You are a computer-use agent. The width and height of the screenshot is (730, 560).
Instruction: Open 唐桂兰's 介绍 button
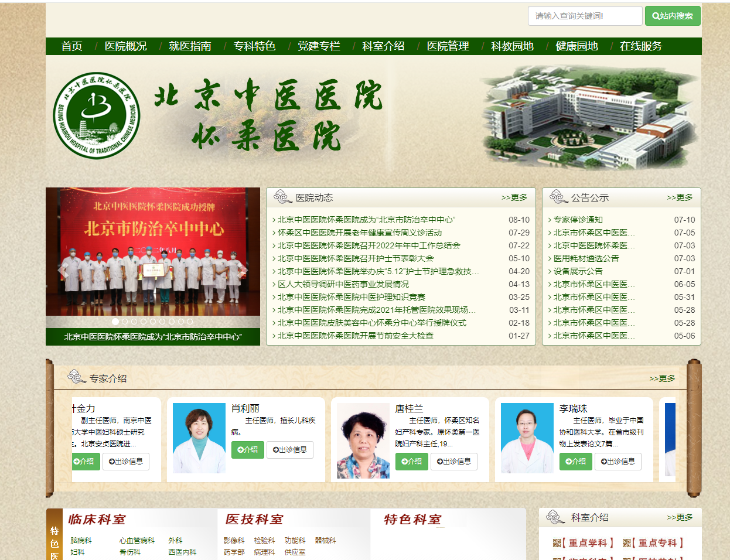412,462
